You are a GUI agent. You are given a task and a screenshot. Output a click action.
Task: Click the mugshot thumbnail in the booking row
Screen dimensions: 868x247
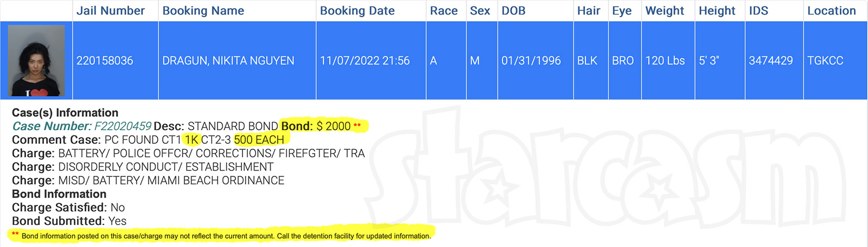coord(36,60)
